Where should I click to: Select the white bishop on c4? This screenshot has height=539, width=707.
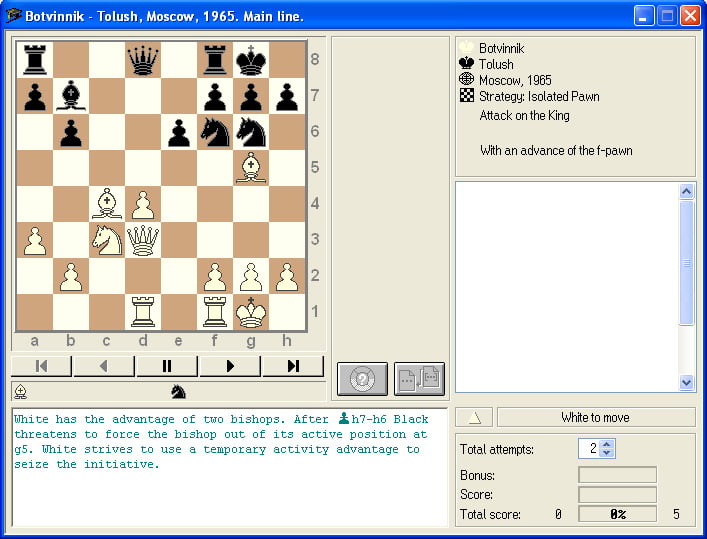[107, 203]
